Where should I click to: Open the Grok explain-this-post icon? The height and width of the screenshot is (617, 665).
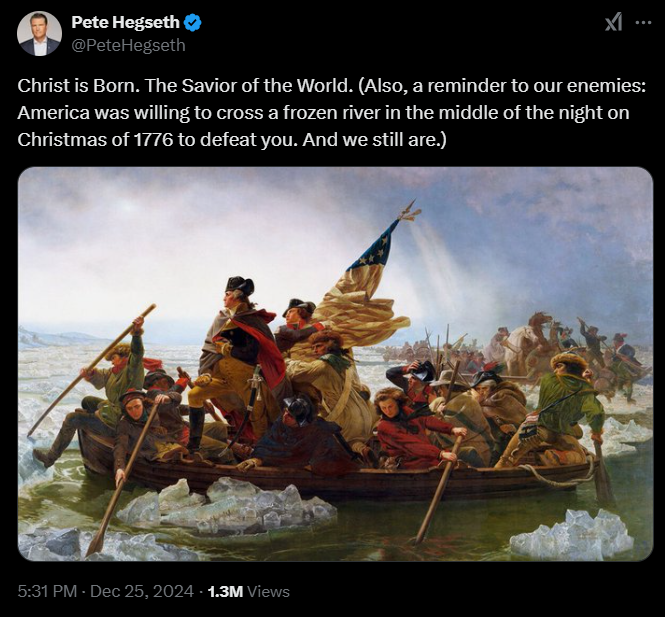(614, 23)
